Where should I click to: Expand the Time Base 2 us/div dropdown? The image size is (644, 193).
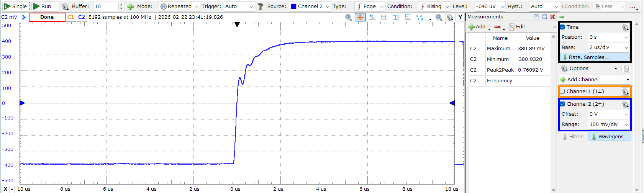coord(609,47)
